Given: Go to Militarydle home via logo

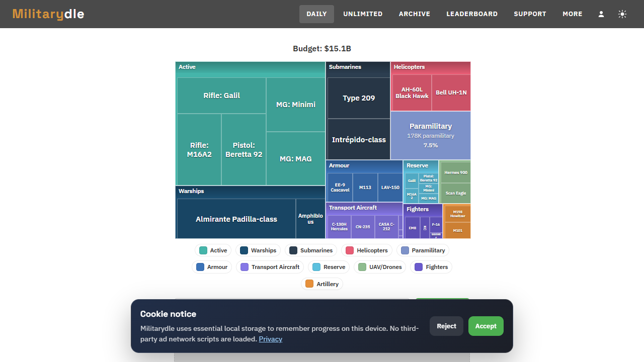Looking at the screenshot, I should 48,14.
